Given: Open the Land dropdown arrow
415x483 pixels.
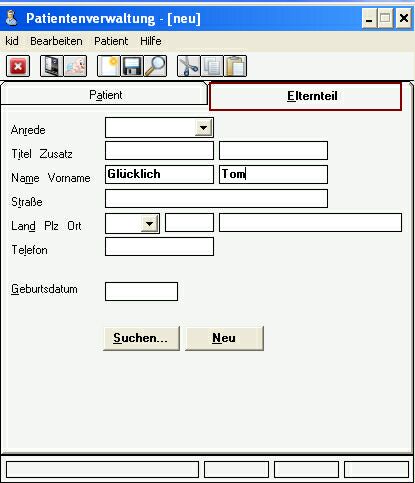Looking at the screenshot, I should pos(150,223).
